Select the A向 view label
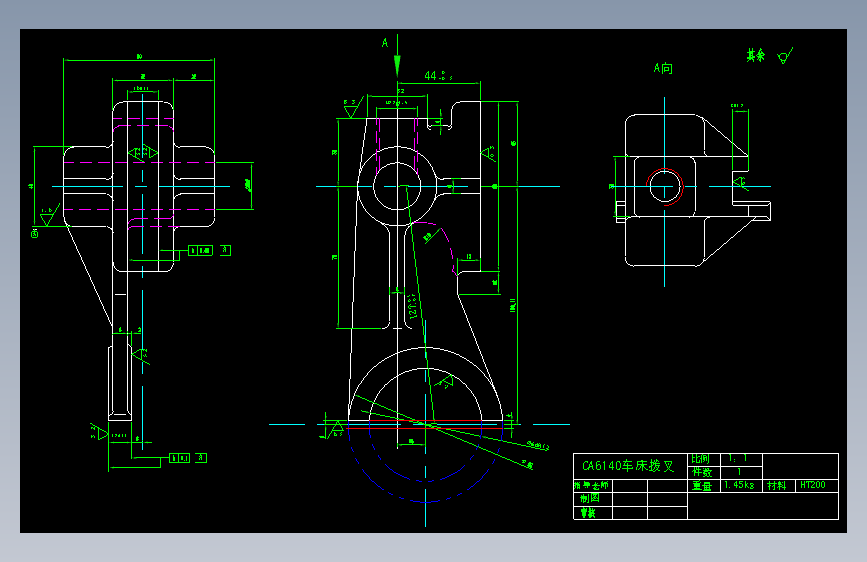Viewport: 867px width, 562px height. 663,69
